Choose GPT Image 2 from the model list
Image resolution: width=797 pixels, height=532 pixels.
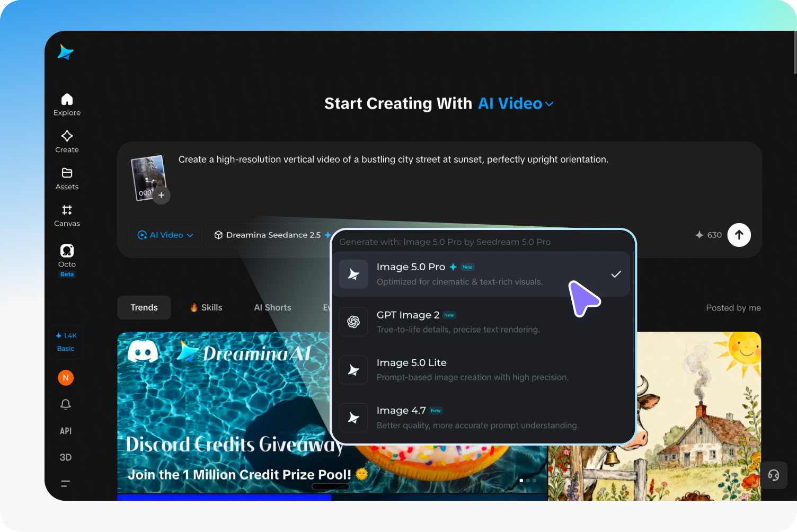coord(481,322)
